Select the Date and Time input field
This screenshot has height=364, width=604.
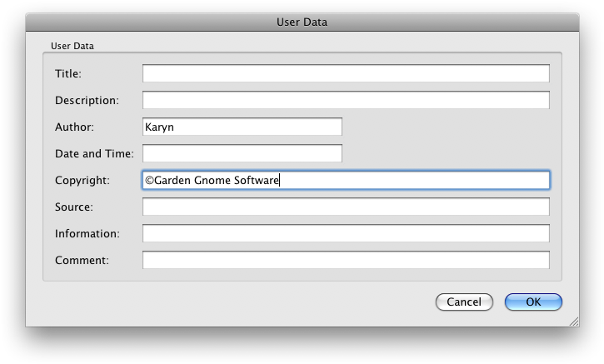click(x=242, y=153)
